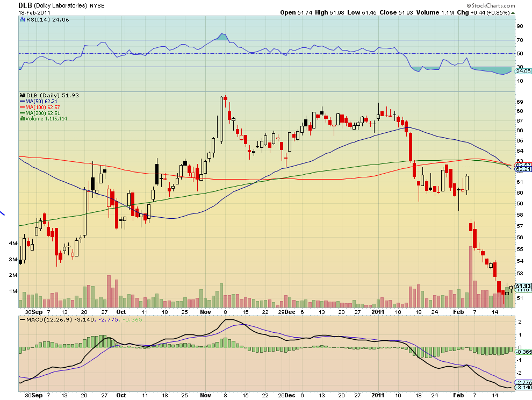532x400 pixels.
Task: Click the 3M volume axis label
Action: click(13, 260)
